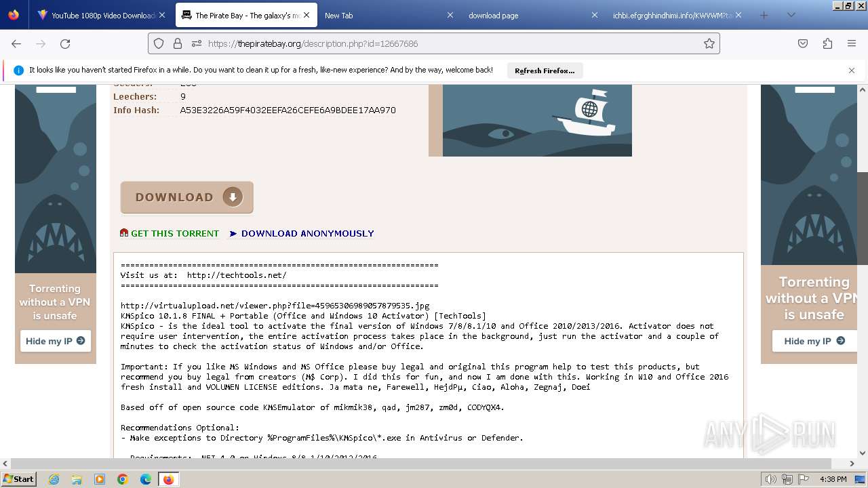Click the Leechers label

coord(135,96)
